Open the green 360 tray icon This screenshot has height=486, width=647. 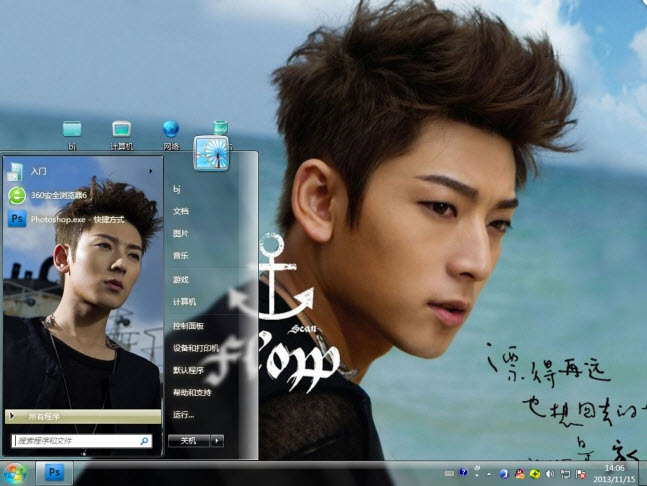click(535, 474)
